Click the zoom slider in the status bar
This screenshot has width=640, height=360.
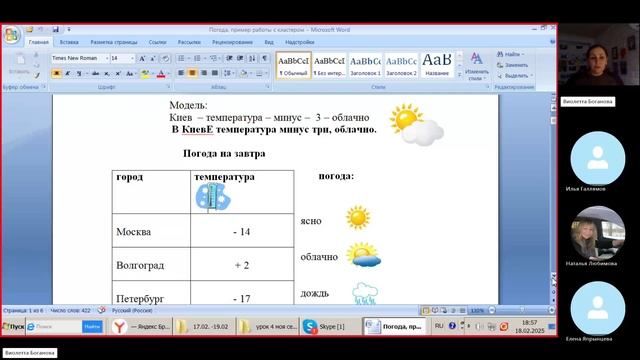pyautogui.click(x=522, y=310)
